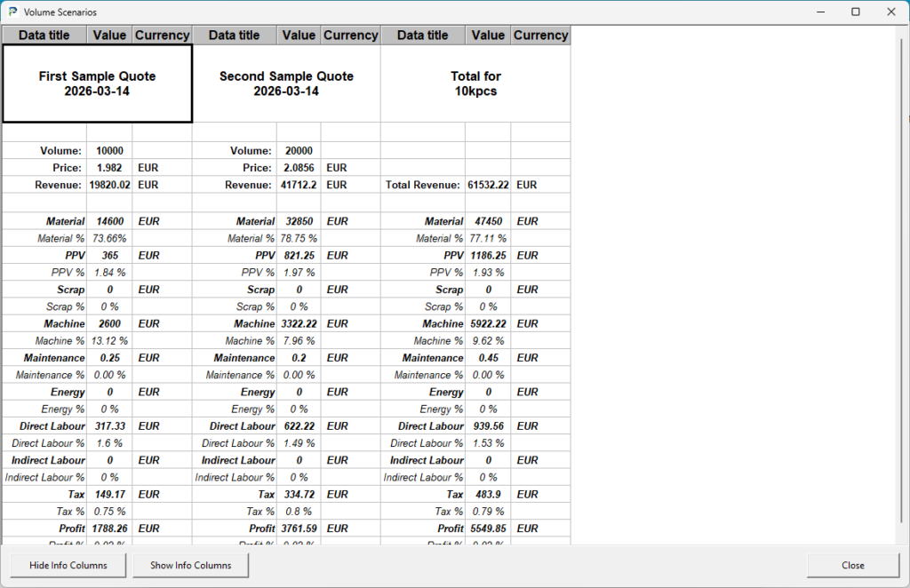Click the leftmost Data title column header

point(44,36)
